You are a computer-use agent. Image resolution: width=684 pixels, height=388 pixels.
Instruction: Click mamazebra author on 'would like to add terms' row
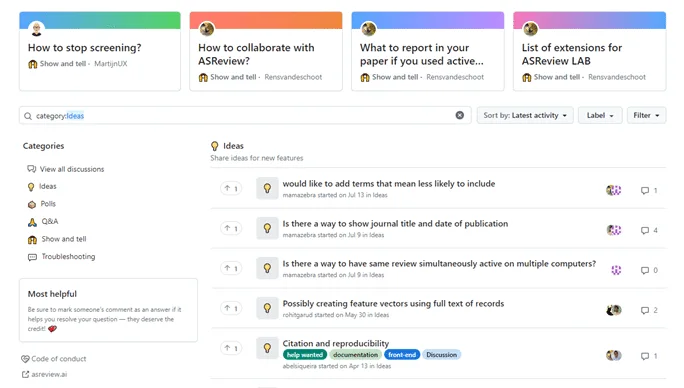pos(299,195)
